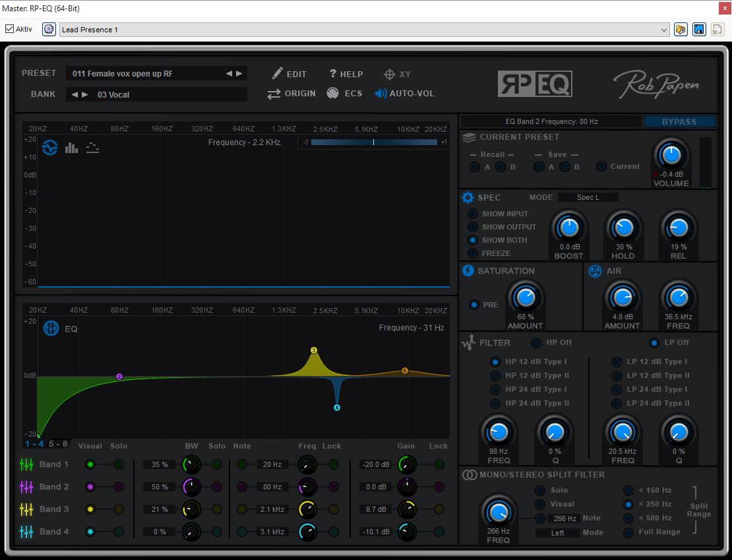Viewport: 732px width, 560px height.
Task: Enable Band 2 Solo button
Action: tap(119, 487)
